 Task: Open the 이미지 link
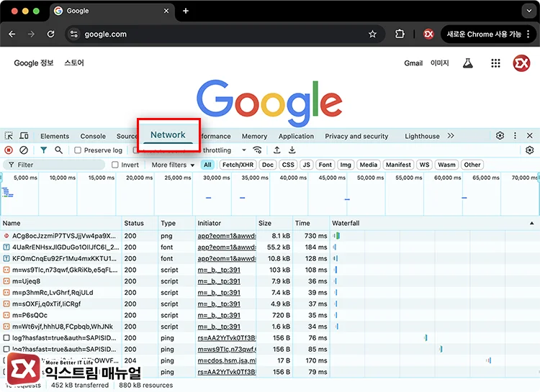(439, 63)
